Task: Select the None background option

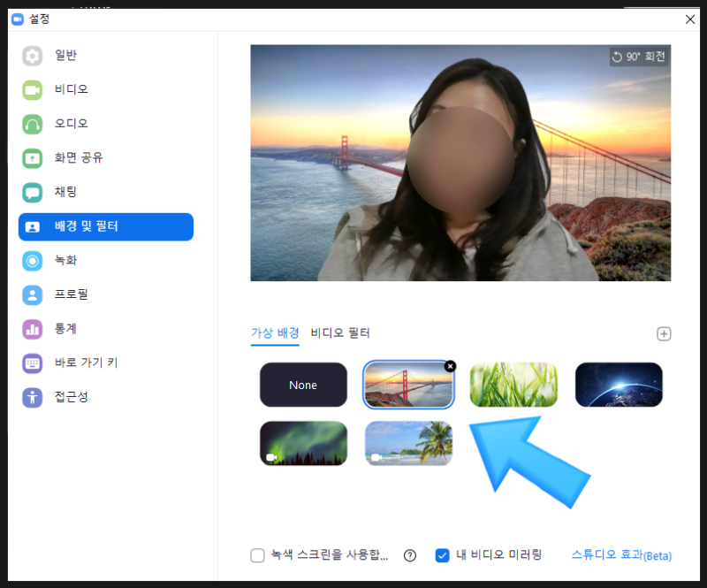Action: click(303, 385)
